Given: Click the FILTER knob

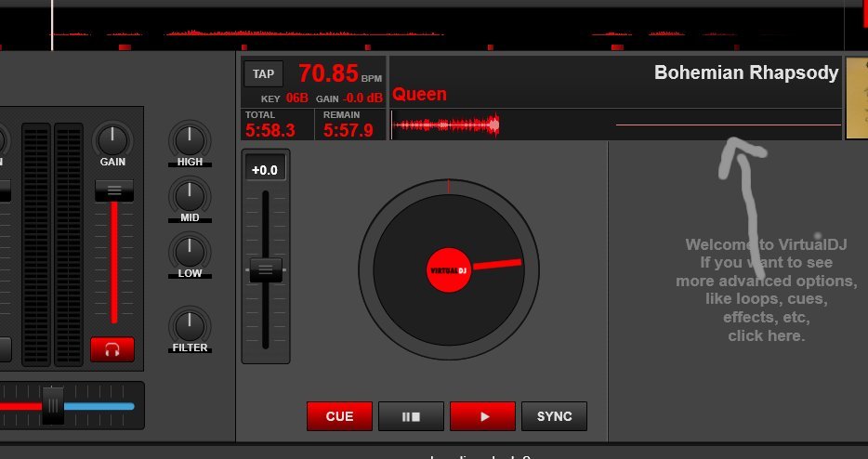Looking at the screenshot, I should [190, 325].
